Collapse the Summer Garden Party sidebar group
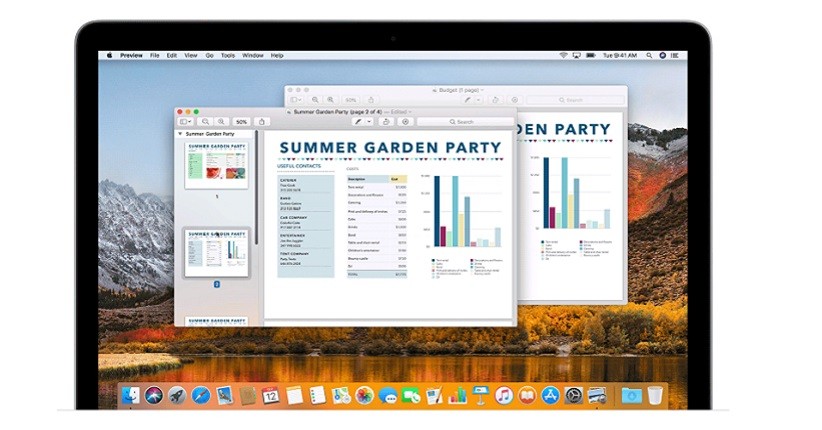822x430 pixels. [x=180, y=133]
